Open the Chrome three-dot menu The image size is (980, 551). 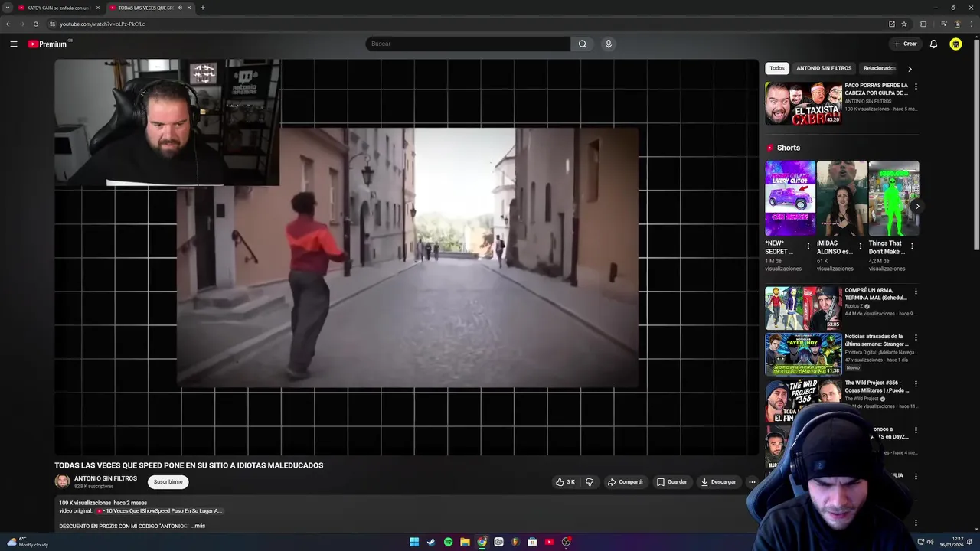[x=972, y=24]
